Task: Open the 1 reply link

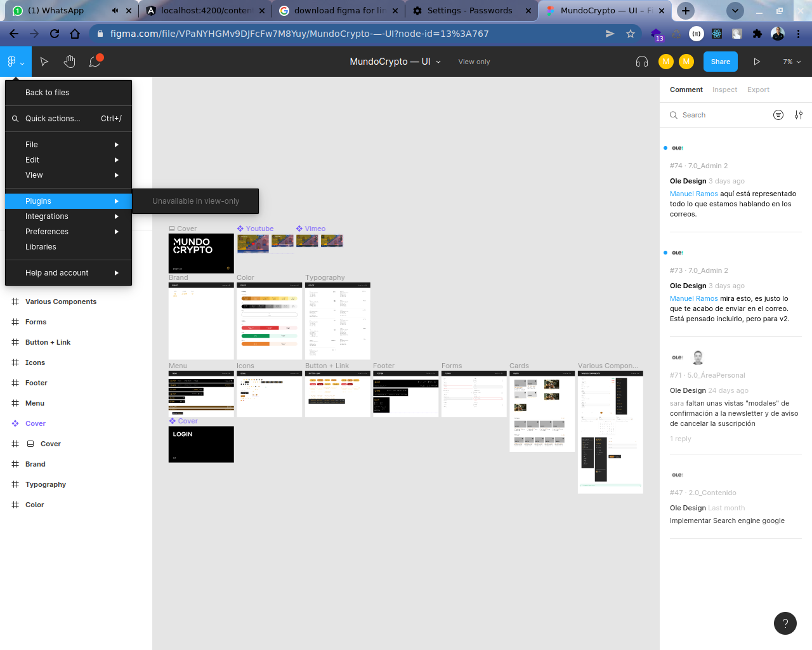Action: (x=681, y=439)
